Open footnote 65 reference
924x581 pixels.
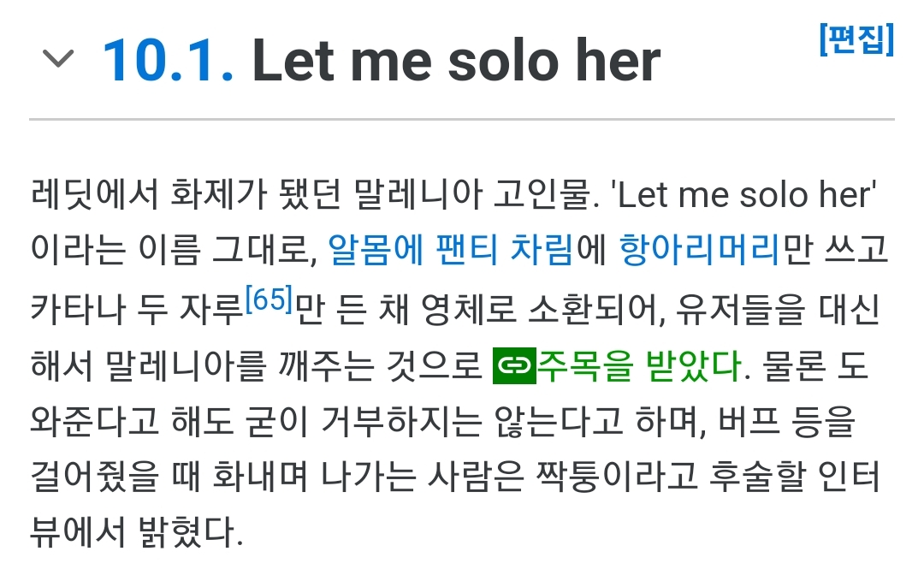pyautogui.click(x=269, y=300)
